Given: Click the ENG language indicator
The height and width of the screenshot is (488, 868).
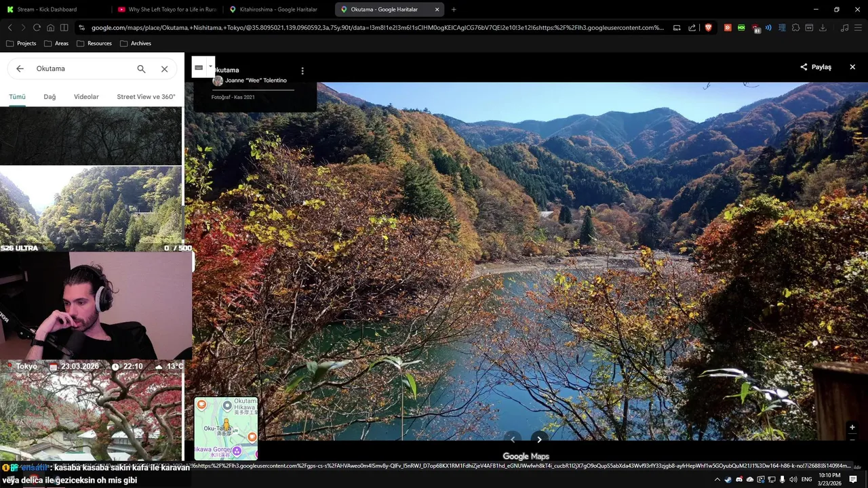Looking at the screenshot, I should (806, 479).
